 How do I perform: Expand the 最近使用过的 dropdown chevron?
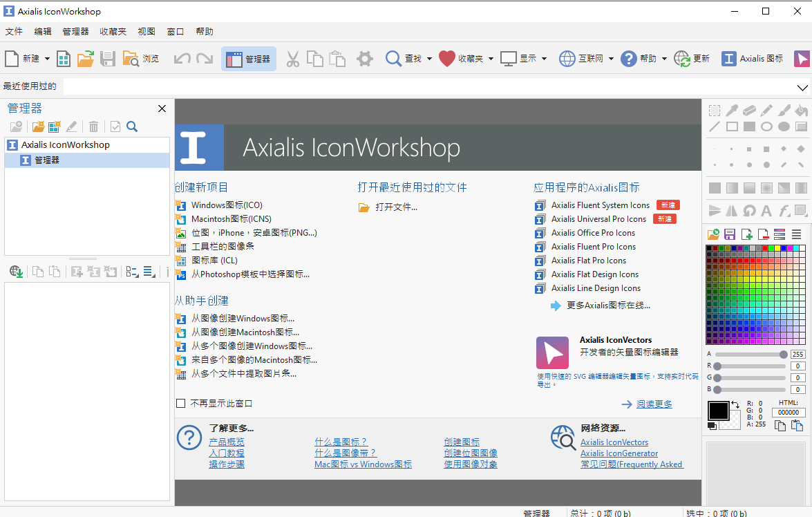coord(802,88)
